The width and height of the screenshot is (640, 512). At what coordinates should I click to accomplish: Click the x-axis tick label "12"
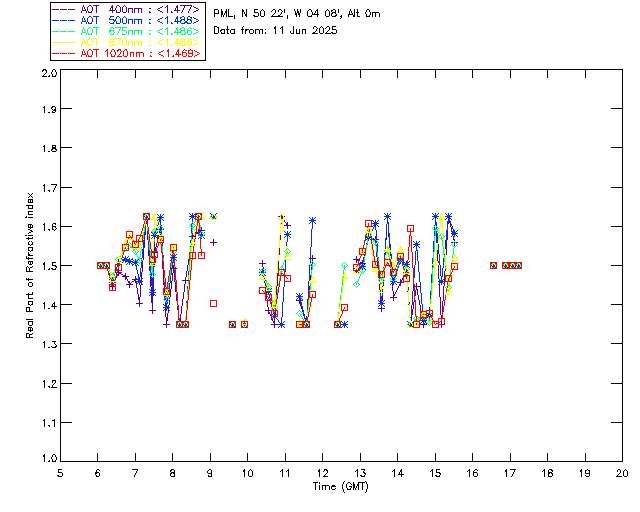pyautogui.click(x=322, y=473)
